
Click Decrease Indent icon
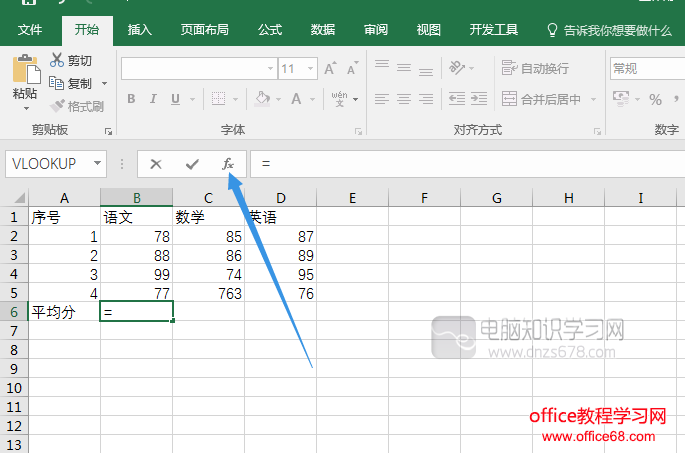457,99
